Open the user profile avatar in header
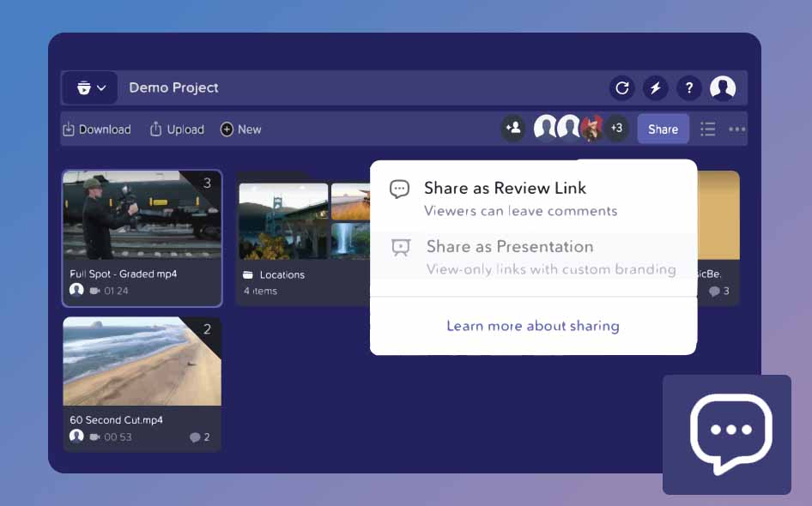 click(723, 87)
